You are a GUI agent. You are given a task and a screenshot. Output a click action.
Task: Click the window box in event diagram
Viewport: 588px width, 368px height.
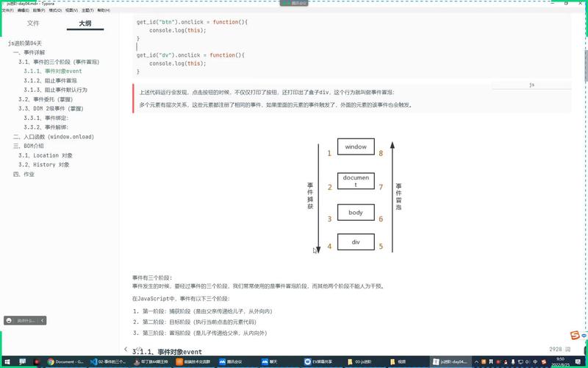point(356,146)
